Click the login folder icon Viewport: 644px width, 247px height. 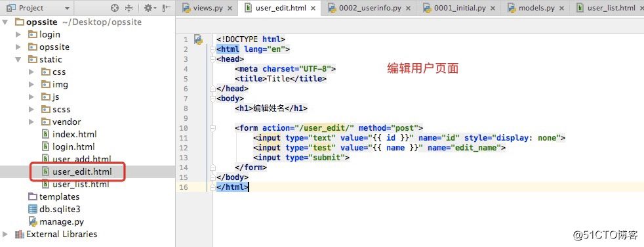[x=33, y=35]
